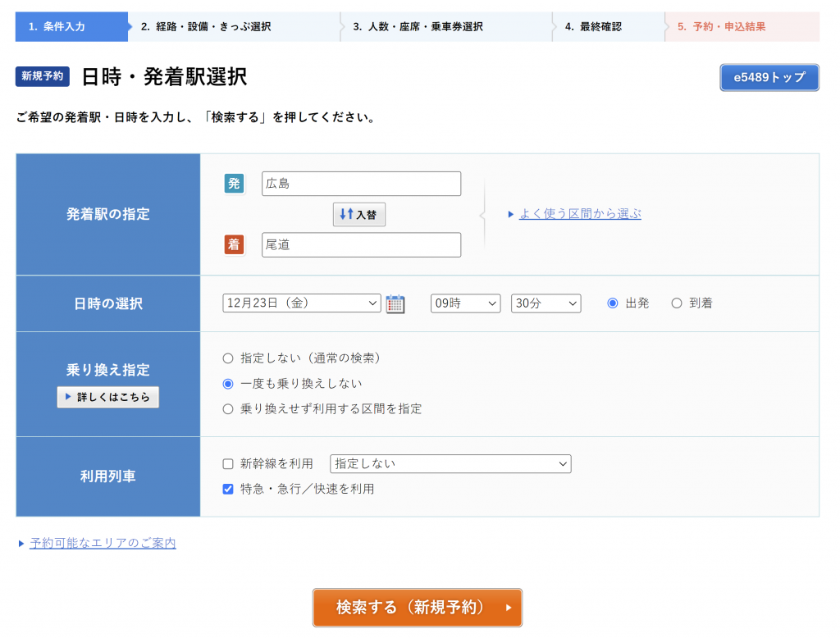Click the blue 発 departure badge
The image size is (840, 638).
click(235, 184)
